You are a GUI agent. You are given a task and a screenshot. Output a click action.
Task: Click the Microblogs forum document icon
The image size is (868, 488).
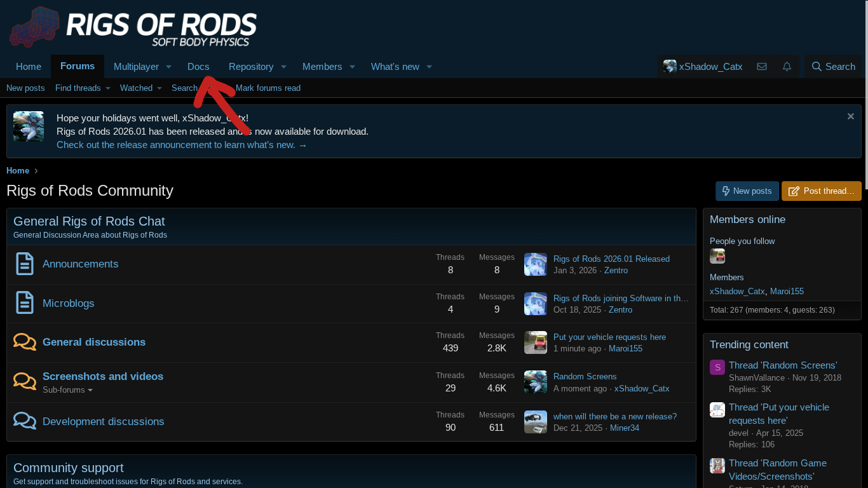(25, 303)
